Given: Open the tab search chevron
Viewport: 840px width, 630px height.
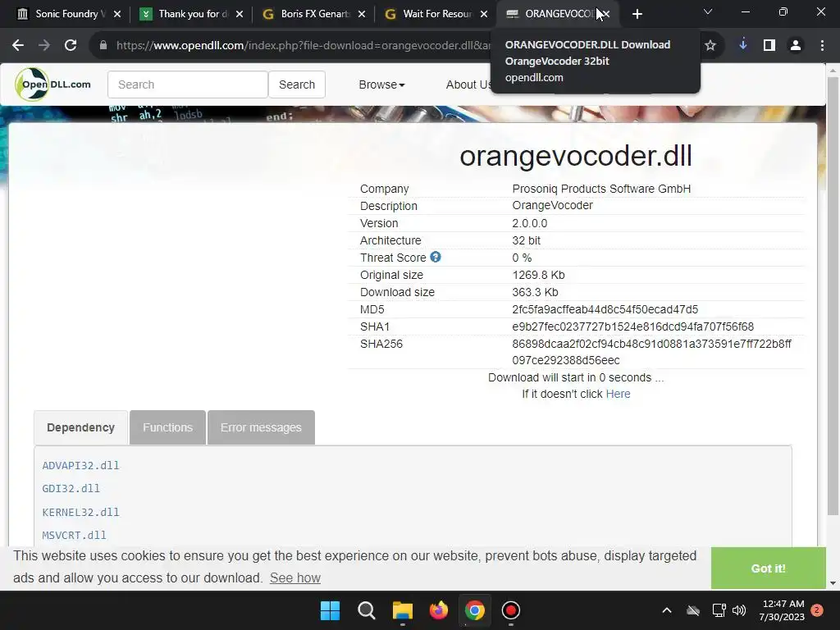Looking at the screenshot, I should point(708,11).
